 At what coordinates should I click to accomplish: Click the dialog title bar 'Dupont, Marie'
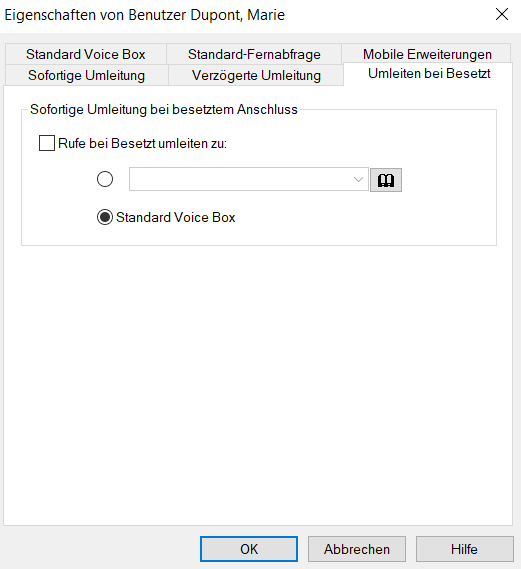coord(238,15)
